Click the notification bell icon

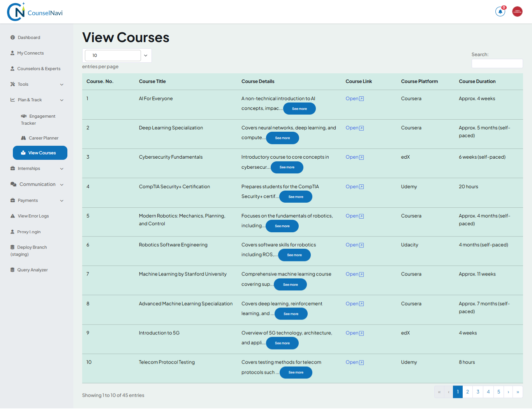click(500, 12)
